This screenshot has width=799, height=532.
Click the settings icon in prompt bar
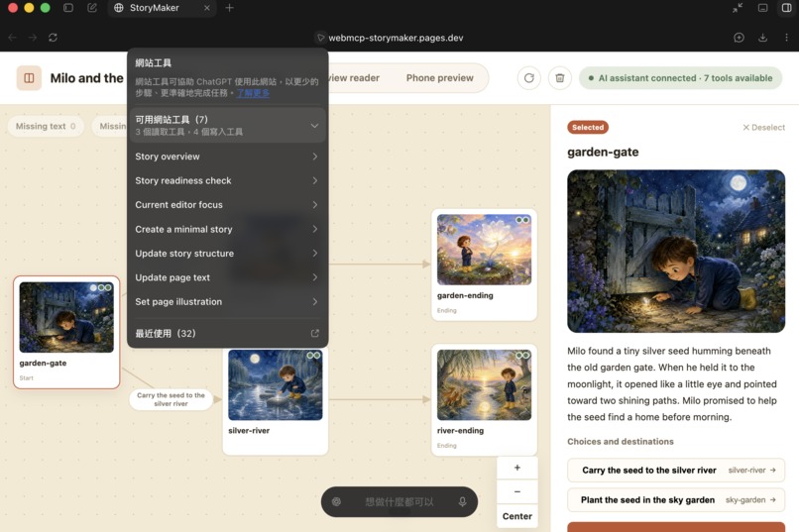coord(336,502)
